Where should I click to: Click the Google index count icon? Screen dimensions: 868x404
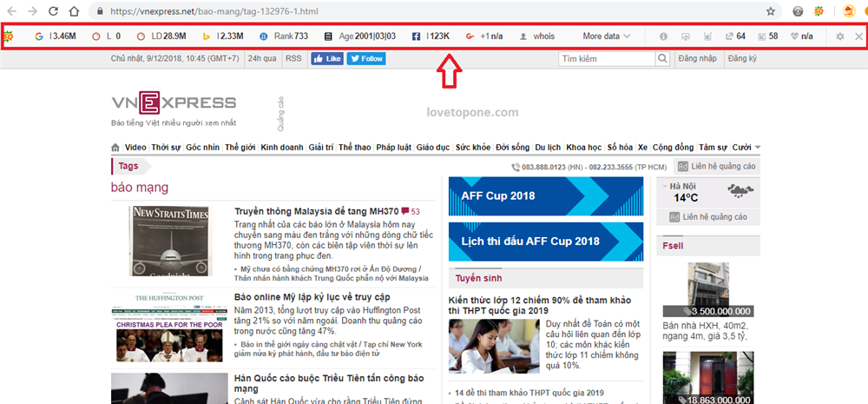pos(38,36)
